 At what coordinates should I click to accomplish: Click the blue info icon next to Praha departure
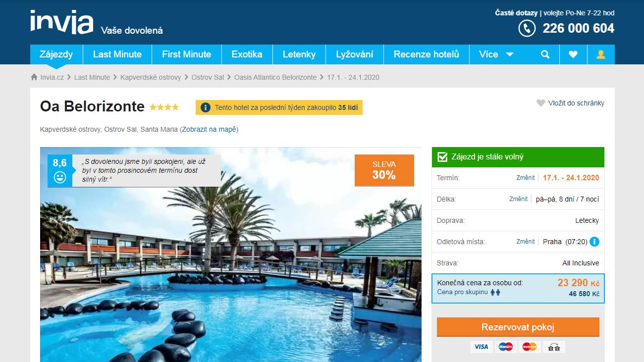point(594,242)
